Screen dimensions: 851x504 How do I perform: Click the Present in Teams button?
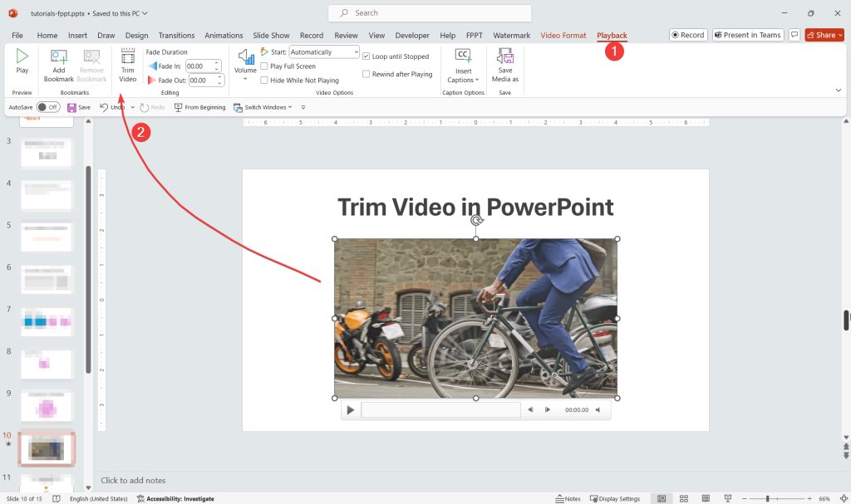coord(747,35)
